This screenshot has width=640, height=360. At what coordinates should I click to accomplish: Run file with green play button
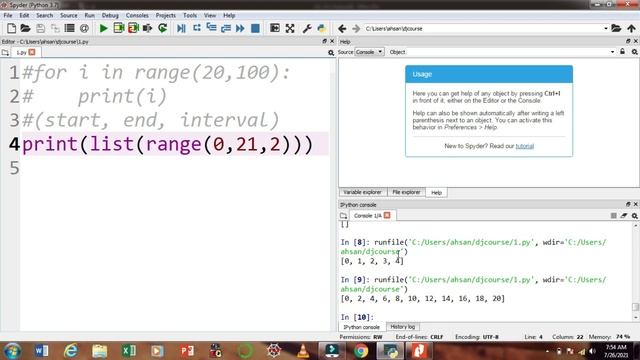104,28
